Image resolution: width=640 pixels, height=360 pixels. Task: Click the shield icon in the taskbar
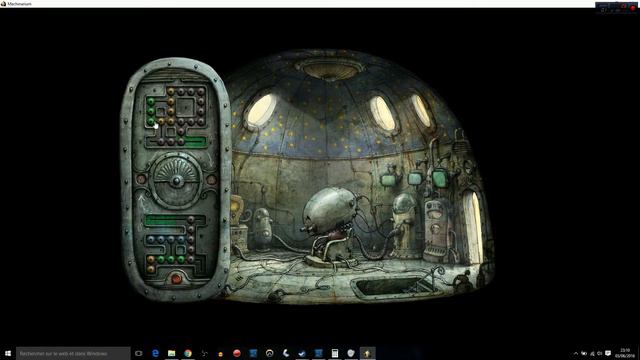[351, 353]
